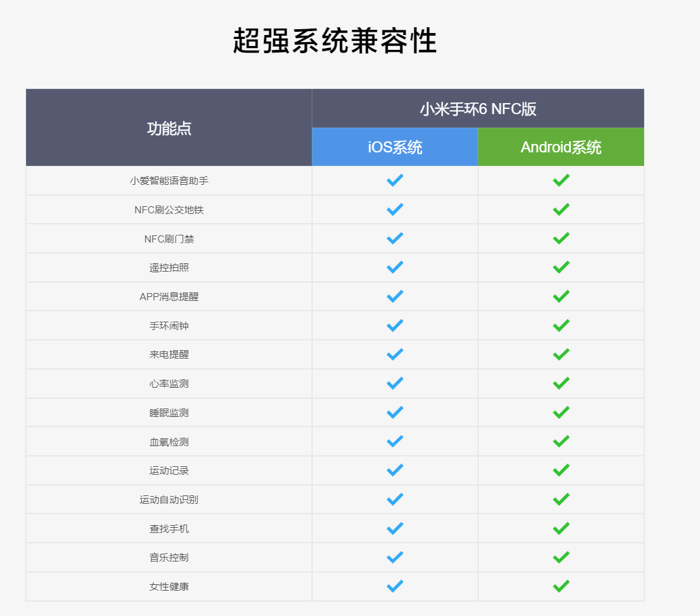Click the 超强系统兼容性 page title

335,41
